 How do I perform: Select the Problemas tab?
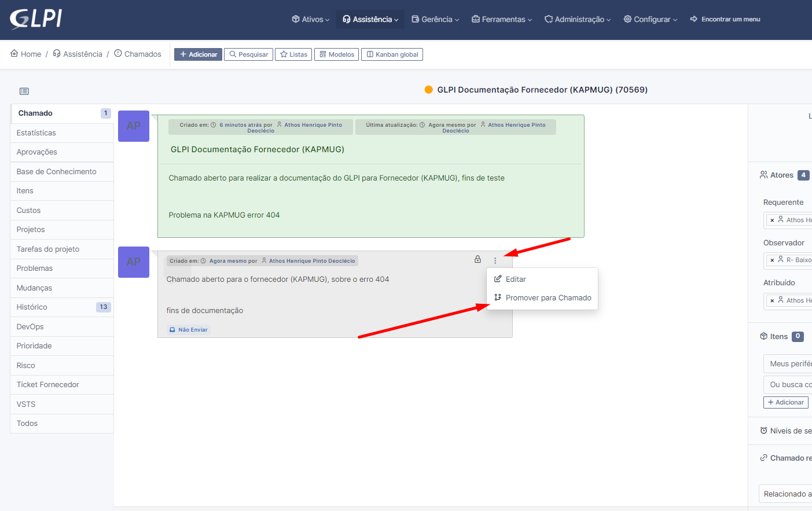coord(62,269)
